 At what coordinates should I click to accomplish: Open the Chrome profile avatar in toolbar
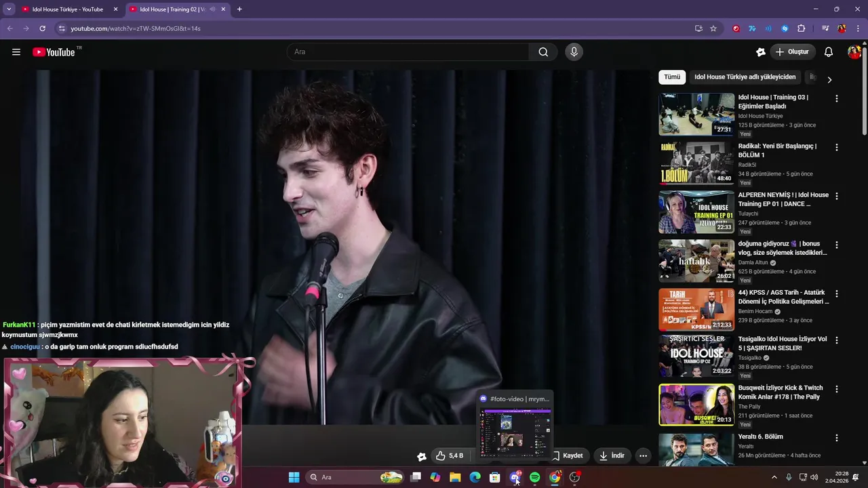(x=842, y=28)
